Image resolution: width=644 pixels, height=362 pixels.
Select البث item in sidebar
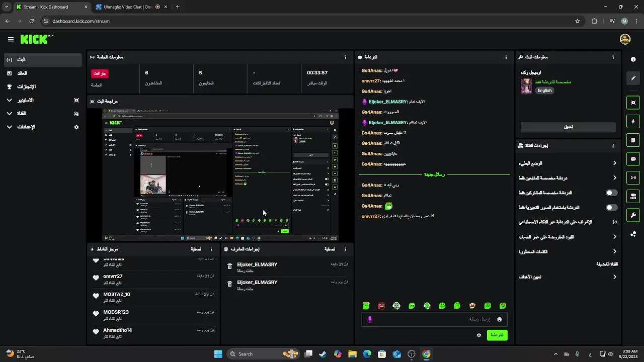click(42, 59)
